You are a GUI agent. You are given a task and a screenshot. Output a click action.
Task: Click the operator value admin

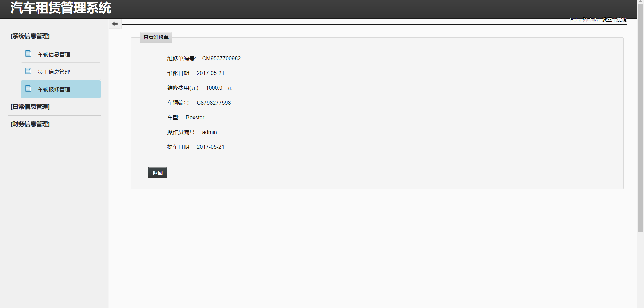(x=209, y=132)
